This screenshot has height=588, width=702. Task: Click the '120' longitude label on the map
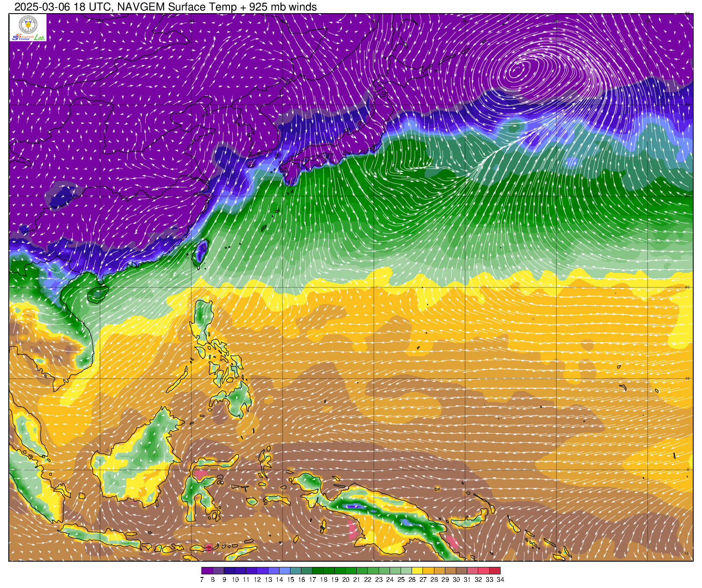[191, 21]
